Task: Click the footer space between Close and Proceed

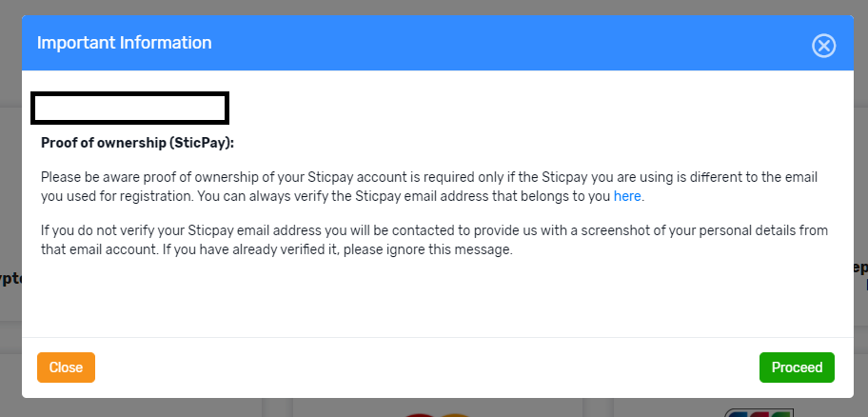Action: pyautogui.click(x=426, y=367)
